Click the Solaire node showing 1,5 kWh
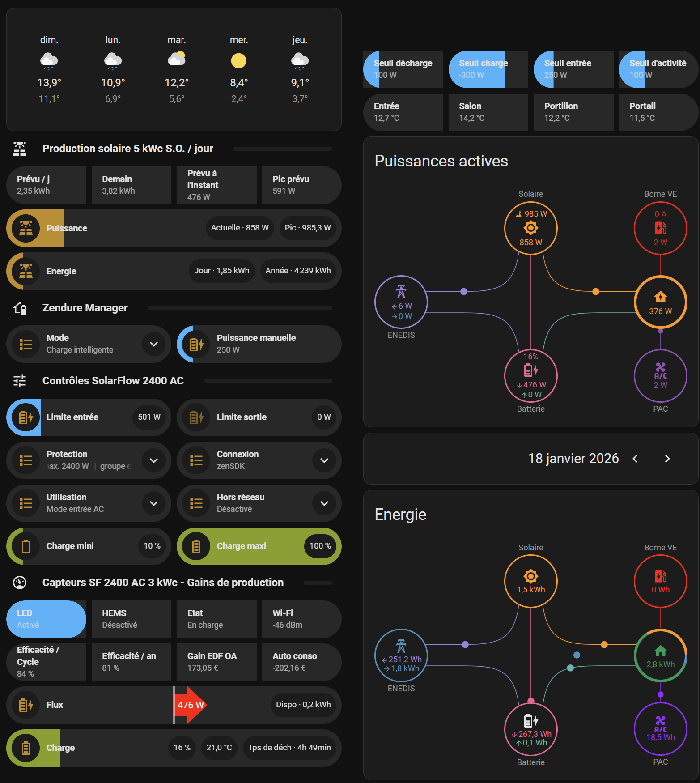This screenshot has width=700, height=783. (531, 581)
